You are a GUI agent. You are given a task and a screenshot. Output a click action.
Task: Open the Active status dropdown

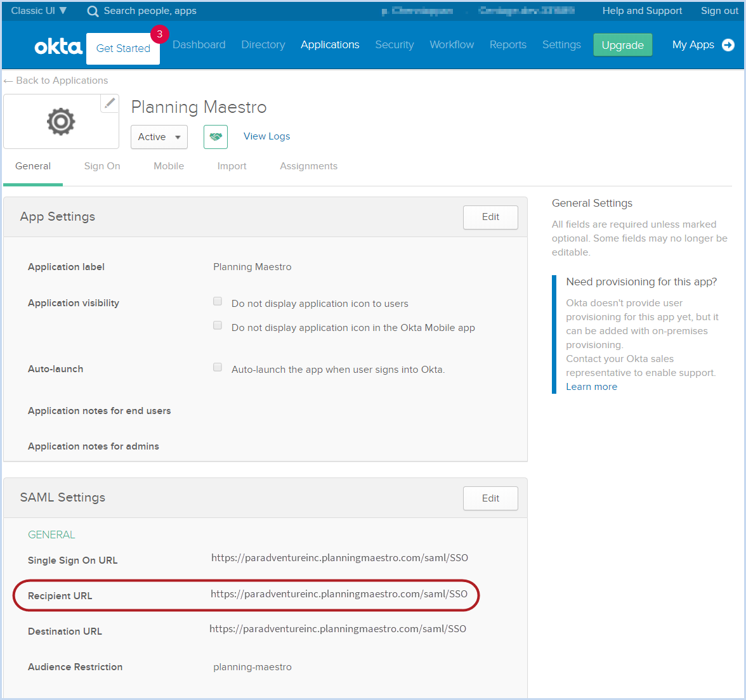pos(159,137)
